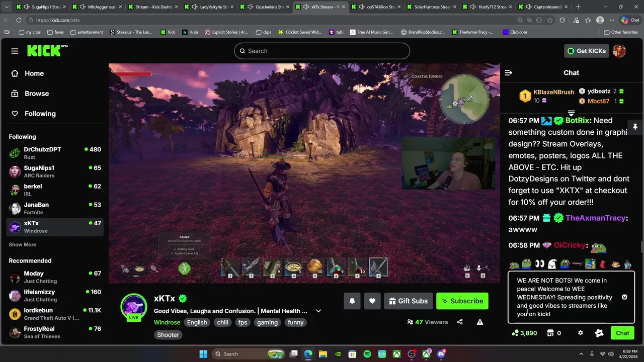The image size is (644, 362).
Task: Collapse the chat panel arrow icon
Action: [x=509, y=73]
